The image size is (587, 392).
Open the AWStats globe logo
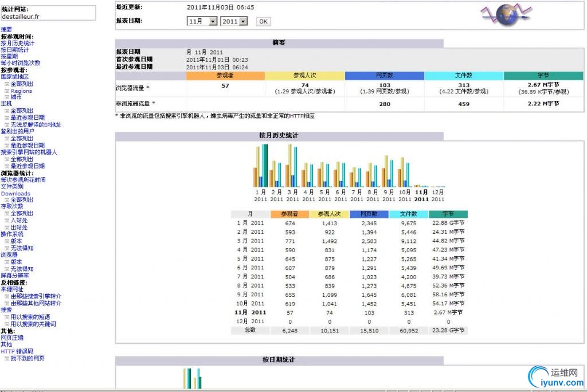click(x=507, y=14)
